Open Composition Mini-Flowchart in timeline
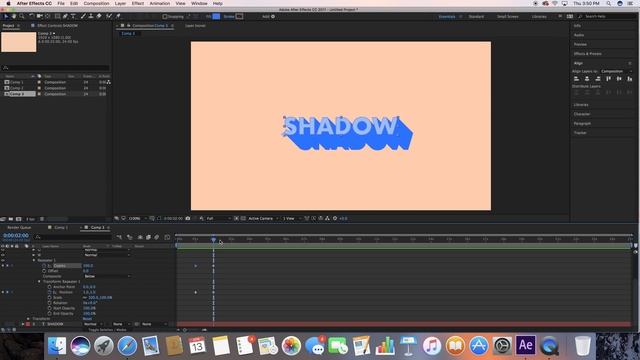640x360 pixels. coord(119,237)
